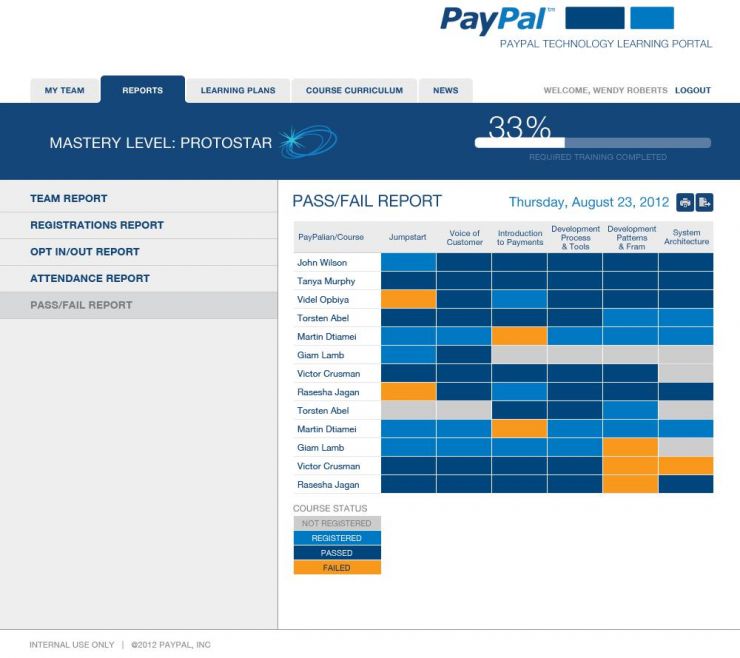
Task: Click the export report icon
Action: [x=704, y=202]
